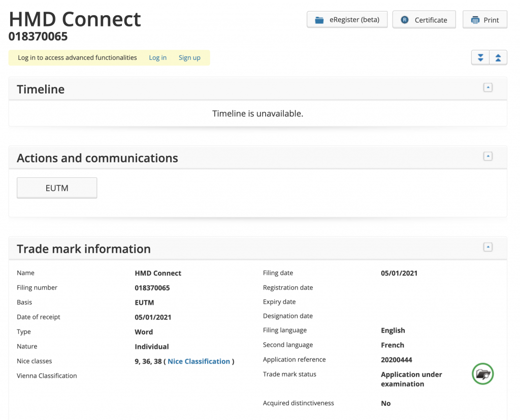
Task: Click filing number 018370065 below the title
Action: 38,37
